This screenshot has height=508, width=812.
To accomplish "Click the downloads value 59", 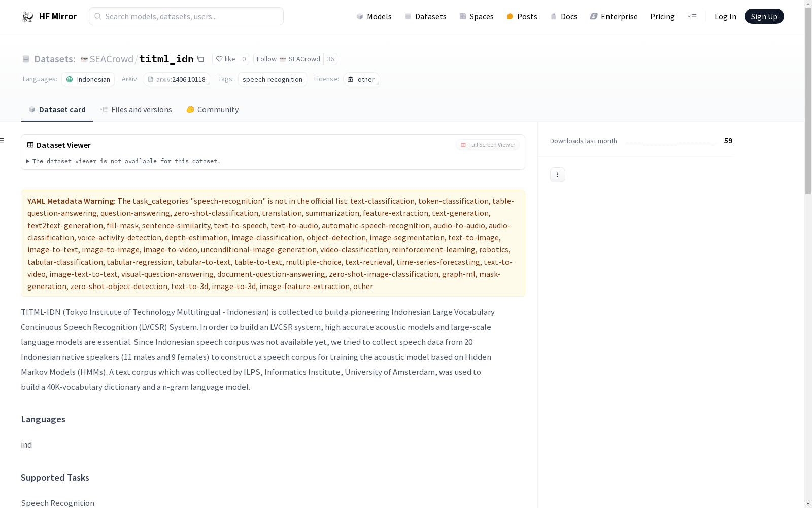I will 728,141.
